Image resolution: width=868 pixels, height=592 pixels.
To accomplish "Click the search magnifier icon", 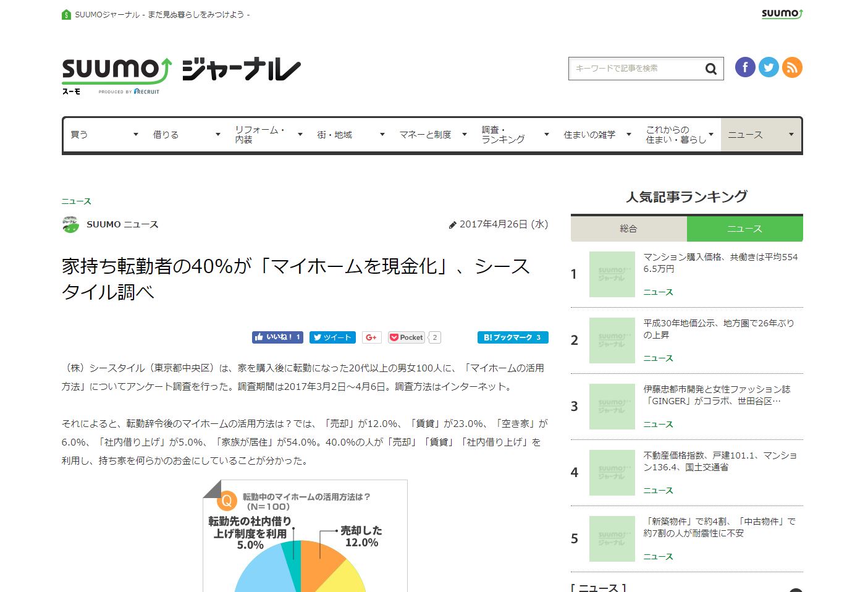I will tap(711, 69).
